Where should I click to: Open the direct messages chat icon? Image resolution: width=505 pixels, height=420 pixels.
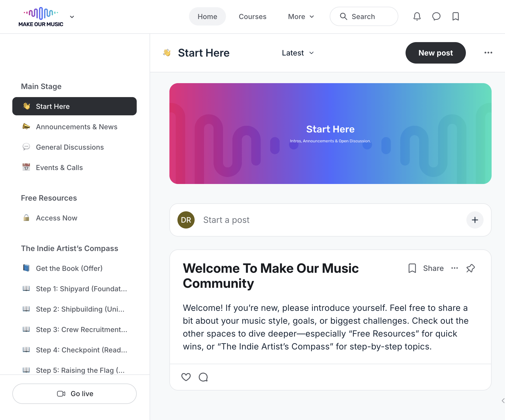(x=436, y=16)
